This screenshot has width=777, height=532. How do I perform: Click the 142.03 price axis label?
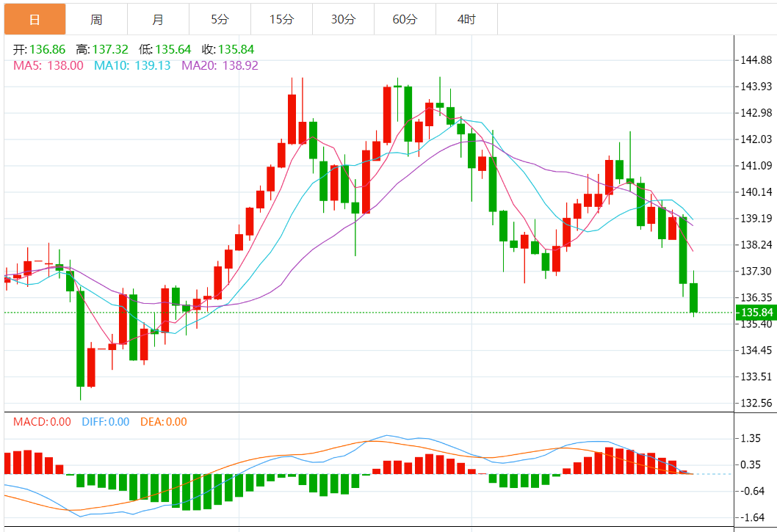click(x=756, y=139)
